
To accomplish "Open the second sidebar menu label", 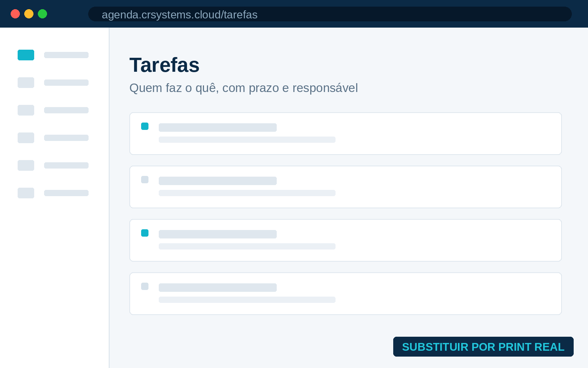I will 66,82.
